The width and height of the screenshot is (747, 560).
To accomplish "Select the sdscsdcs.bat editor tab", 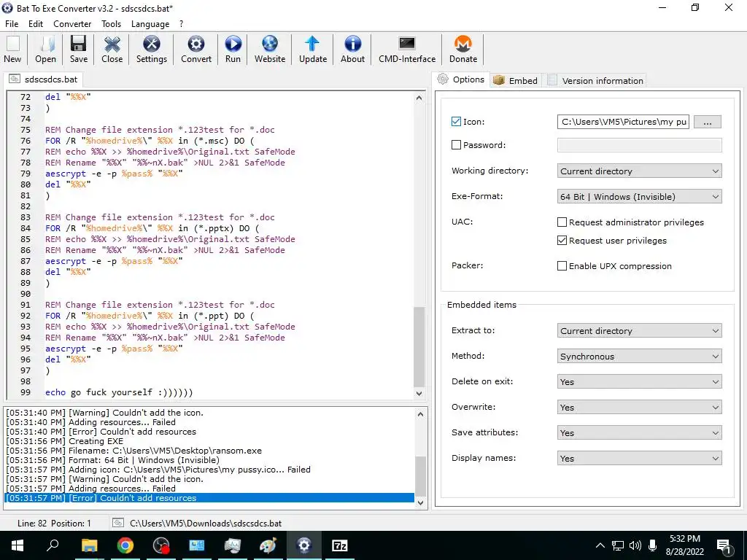I will point(43,79).
